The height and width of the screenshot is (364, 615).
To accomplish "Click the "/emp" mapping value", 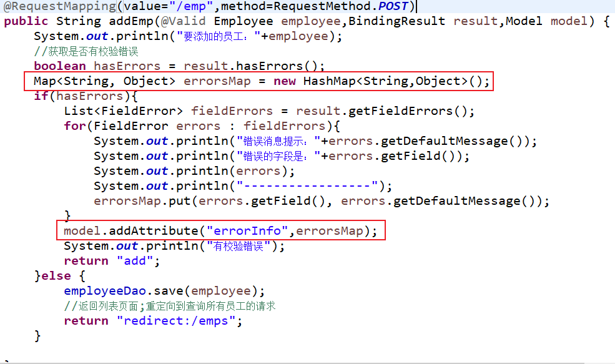I will (191, 6).
